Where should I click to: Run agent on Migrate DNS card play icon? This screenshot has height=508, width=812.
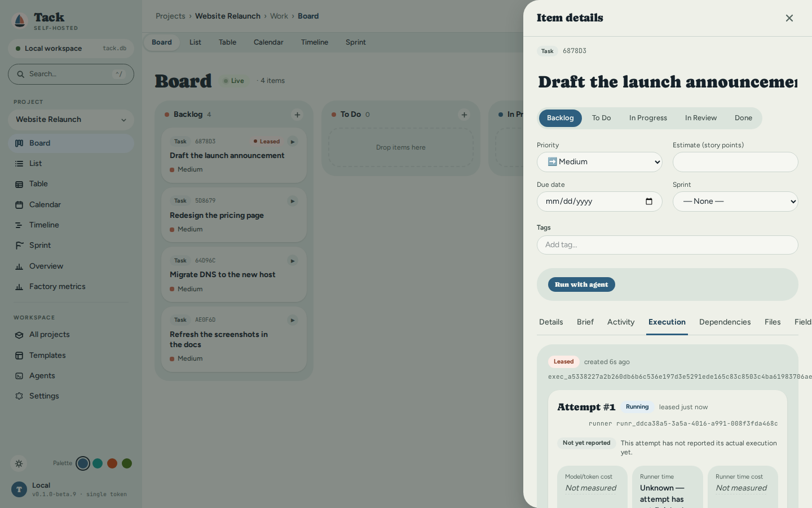click(x=292, y=261)
